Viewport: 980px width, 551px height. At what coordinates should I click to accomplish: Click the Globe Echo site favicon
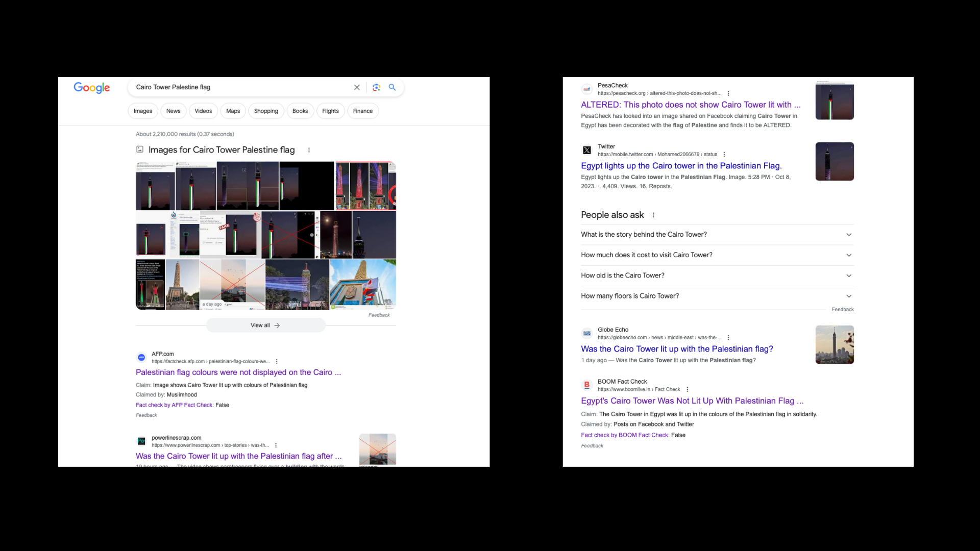tap(587, 334)
